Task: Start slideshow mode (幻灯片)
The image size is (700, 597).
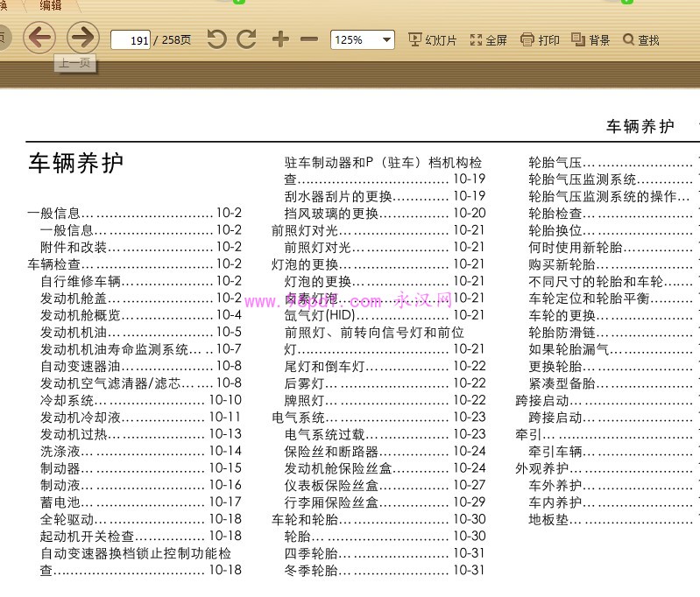Action: (433, 40)
